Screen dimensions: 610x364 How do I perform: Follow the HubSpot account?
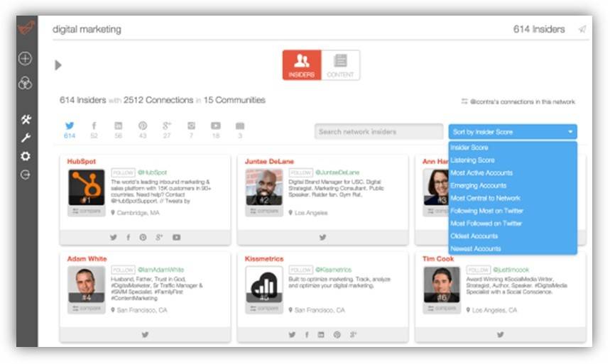tap(123, 172)
